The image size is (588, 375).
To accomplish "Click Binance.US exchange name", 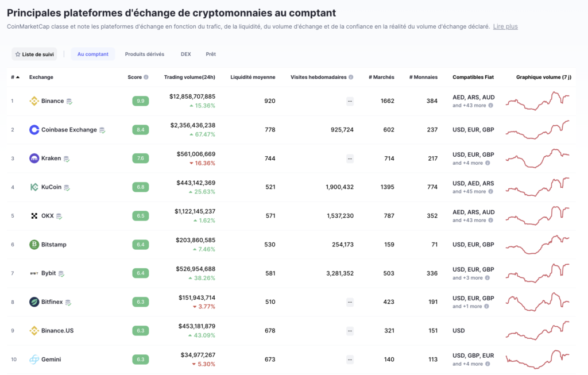I will click(57, 331).
